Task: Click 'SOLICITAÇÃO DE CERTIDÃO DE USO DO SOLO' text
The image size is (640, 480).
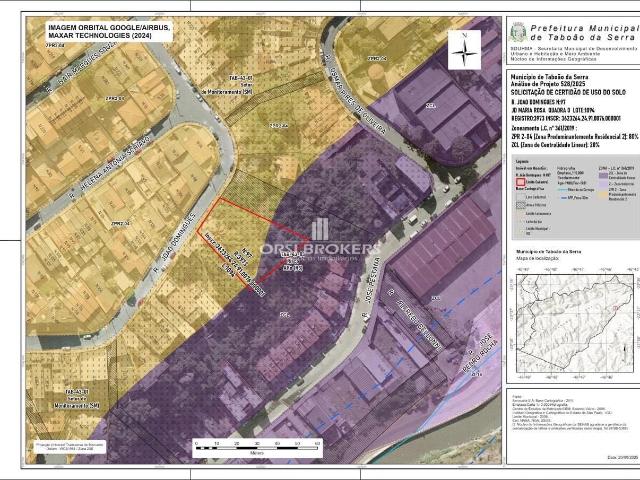Action: [x=568, y=93]
